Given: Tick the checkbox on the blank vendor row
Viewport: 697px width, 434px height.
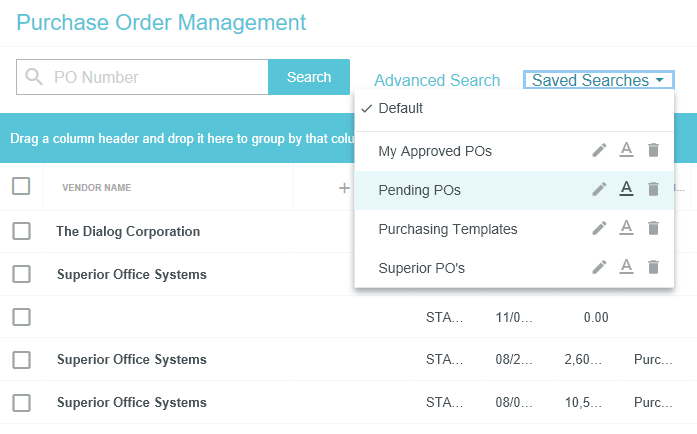Looking at the screenshot, I should pyautogui.click(x=21, y=317).
